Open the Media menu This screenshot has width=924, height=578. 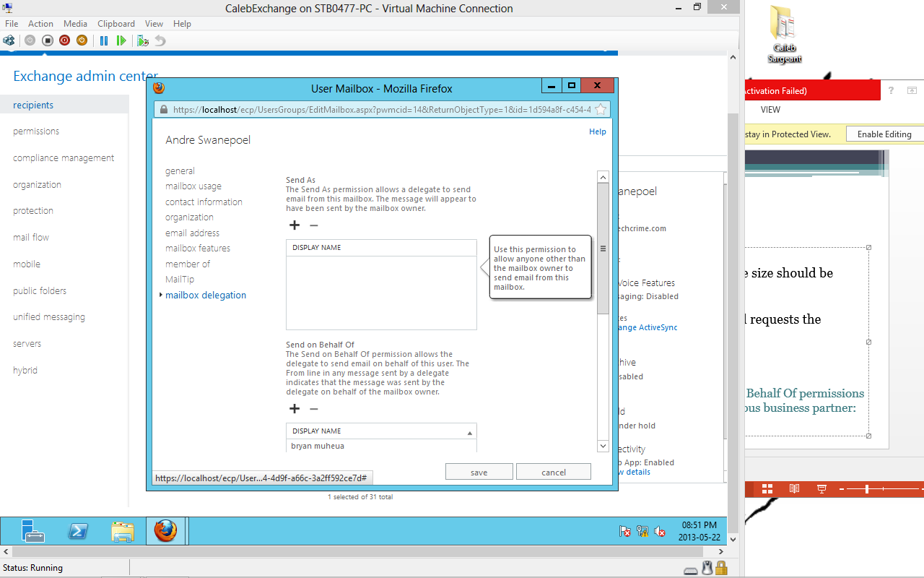(75, 24)
